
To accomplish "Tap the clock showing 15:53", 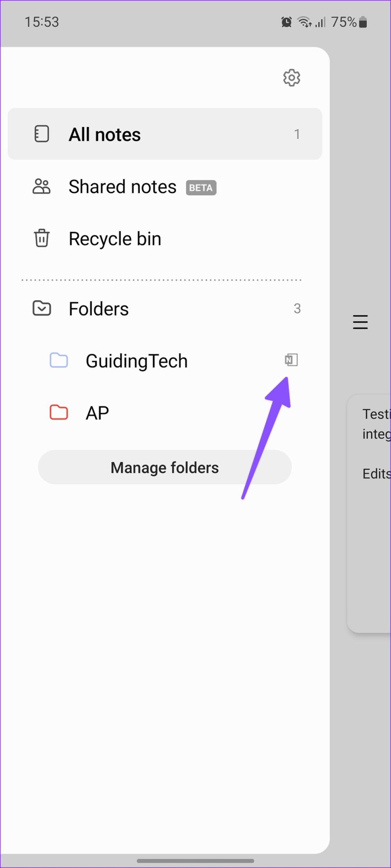I will point(42,22).
